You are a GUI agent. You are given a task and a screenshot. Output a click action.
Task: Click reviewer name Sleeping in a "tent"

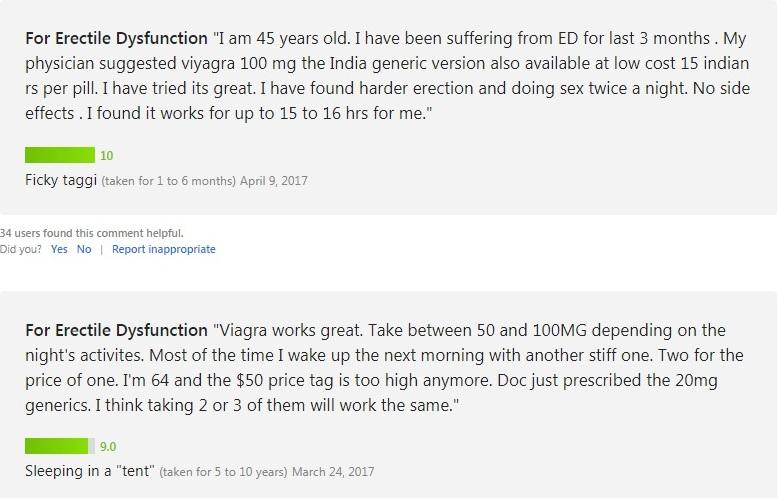(90, 471)
